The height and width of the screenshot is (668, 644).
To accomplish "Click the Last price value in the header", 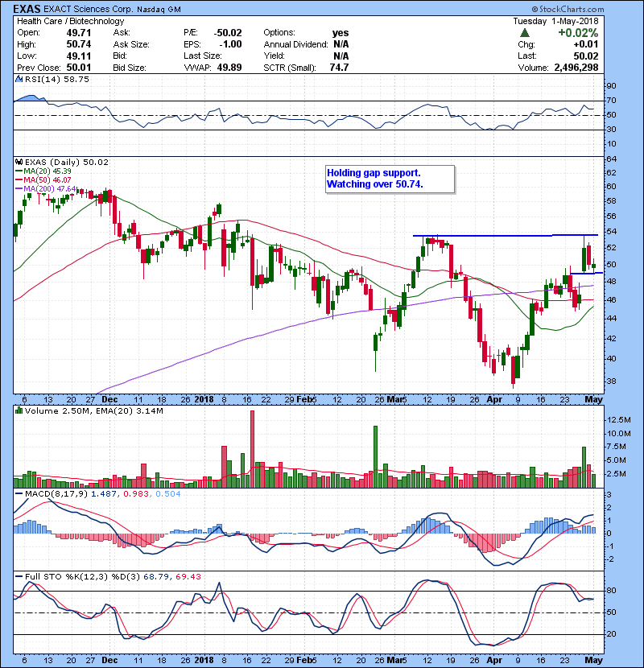I will (585, 56).
